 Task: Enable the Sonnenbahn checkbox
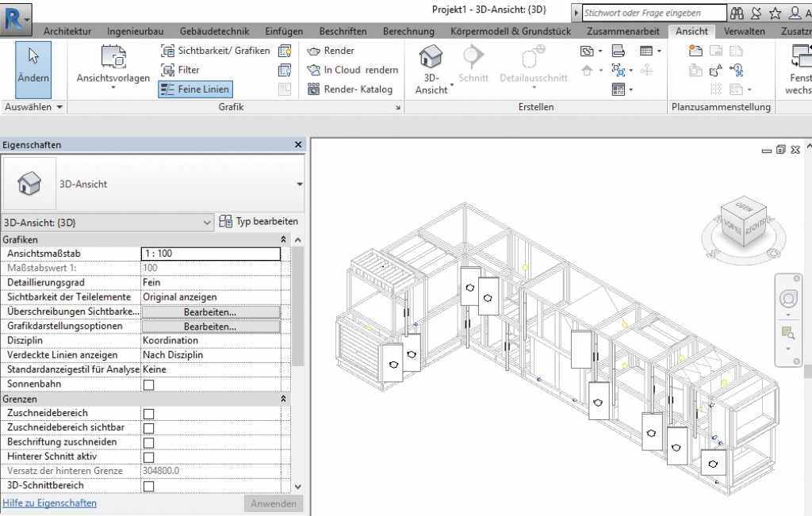(148, 384)
